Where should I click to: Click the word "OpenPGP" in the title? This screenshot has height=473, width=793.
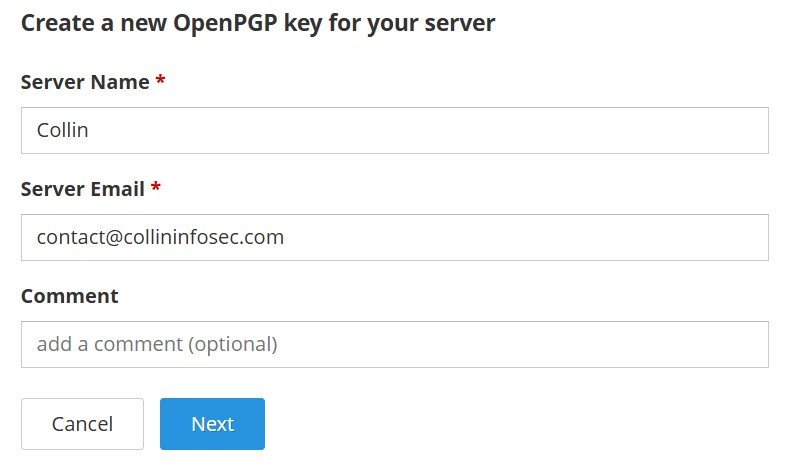(x=230, y=23)
